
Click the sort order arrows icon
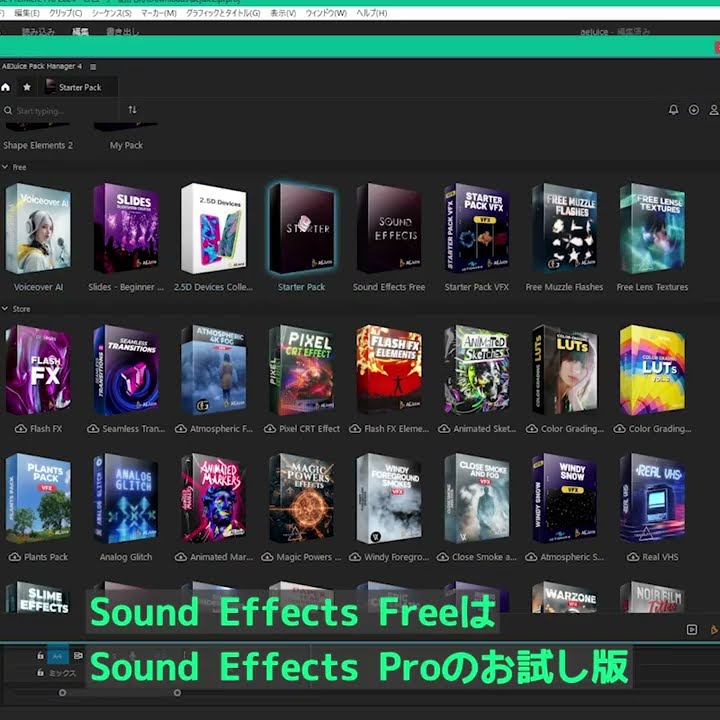point(132,110)
